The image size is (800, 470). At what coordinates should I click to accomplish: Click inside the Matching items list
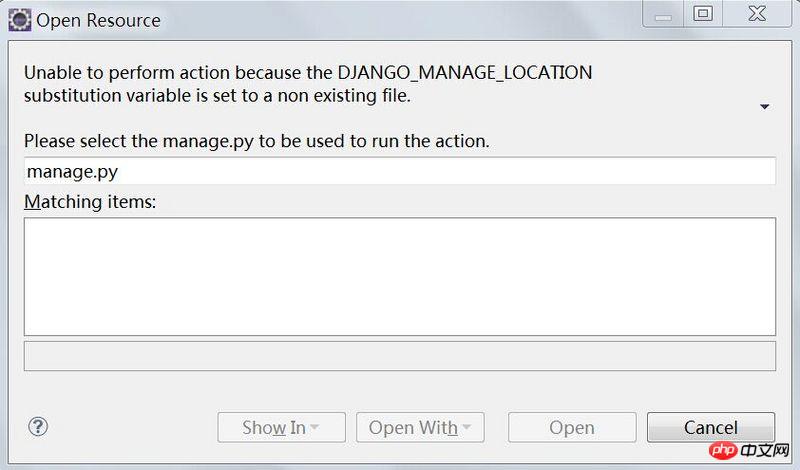pyautogui.click(x=400, y=276)
